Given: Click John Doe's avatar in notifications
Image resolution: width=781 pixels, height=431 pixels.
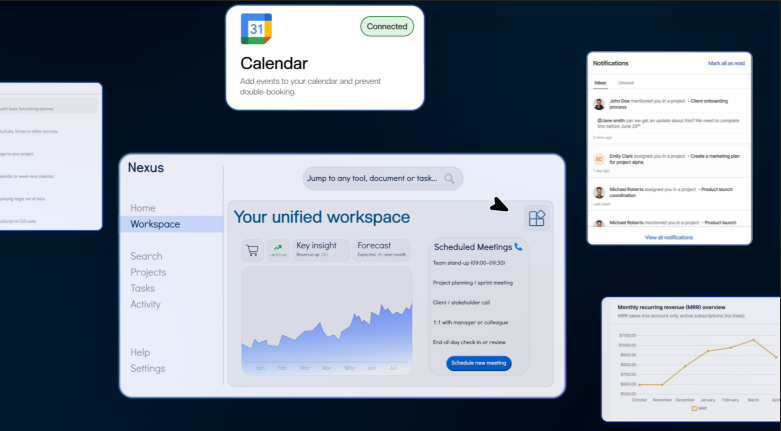Looking at the screenshot, I should coord(599,104).
